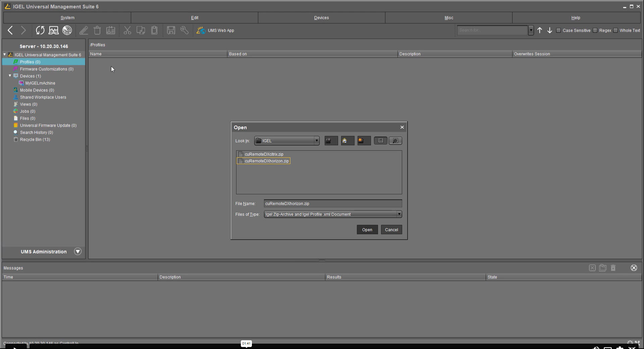Image resolution: width=644 pixels, height=349 pixels.
Task: Go up one folder level in Open dialog
Action: [x=331, y=141]
